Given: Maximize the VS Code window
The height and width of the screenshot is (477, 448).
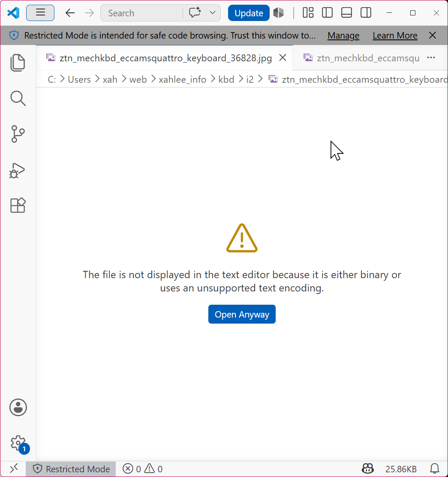Looking at the screenshot, I should point(413,13).
